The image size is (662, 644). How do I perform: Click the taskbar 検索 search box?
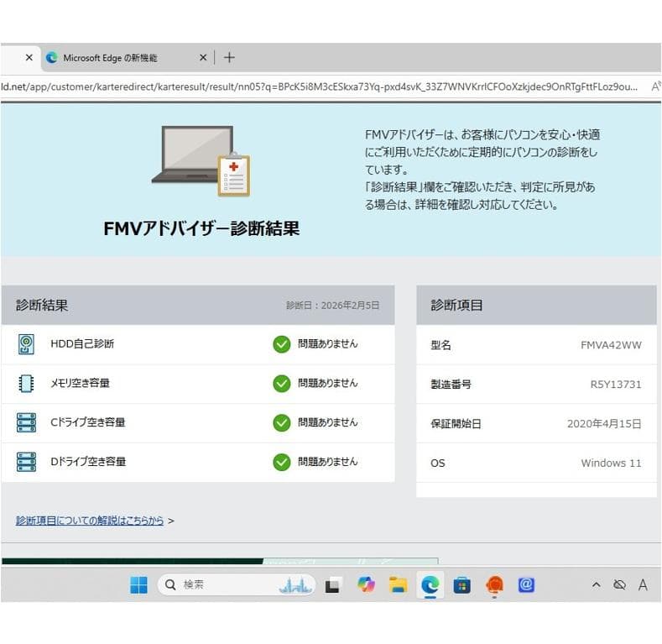[x=237, y=585]
